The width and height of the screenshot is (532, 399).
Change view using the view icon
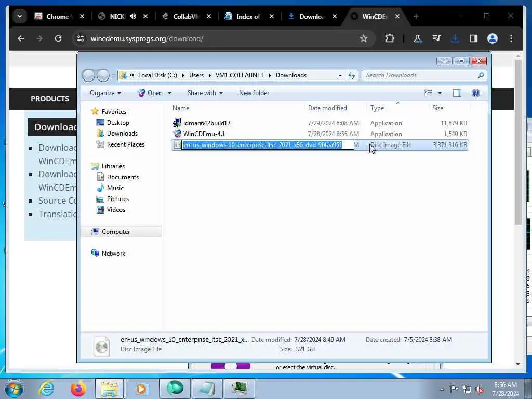(428, 93)
